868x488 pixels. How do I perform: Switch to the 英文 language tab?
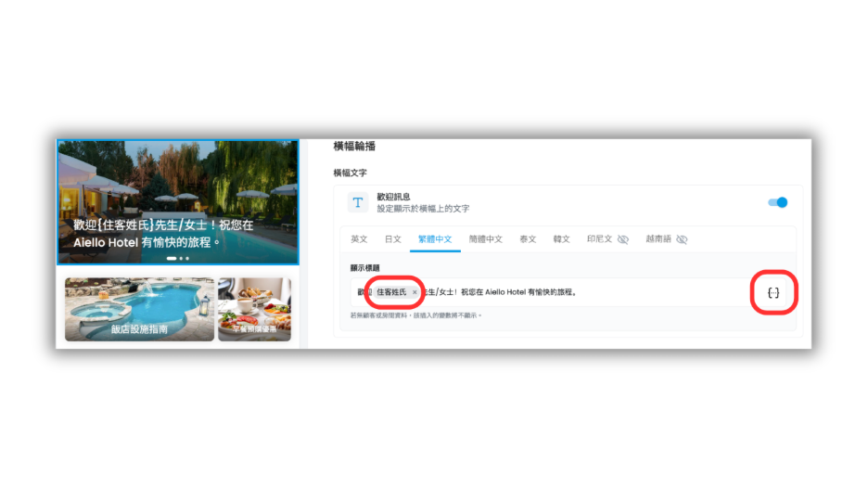(x=359, y=239)
